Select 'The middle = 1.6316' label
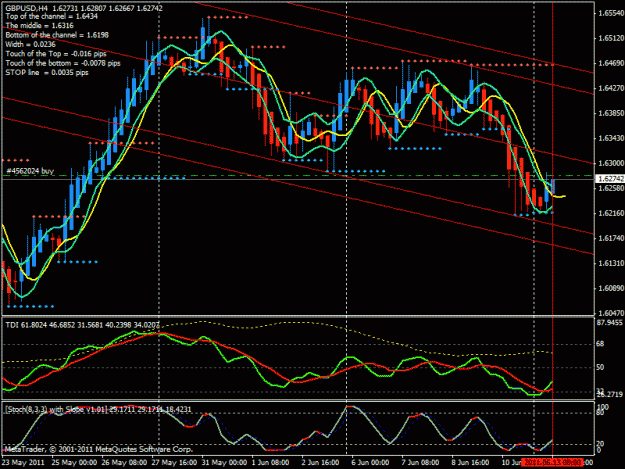The width and height of the screenshot is (625, 469). (39, 26)
